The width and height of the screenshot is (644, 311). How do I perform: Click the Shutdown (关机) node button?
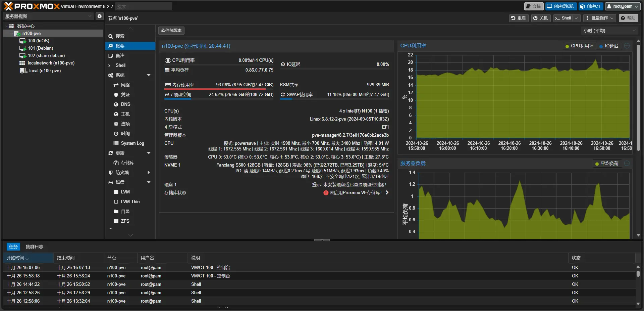coord(540,18)
